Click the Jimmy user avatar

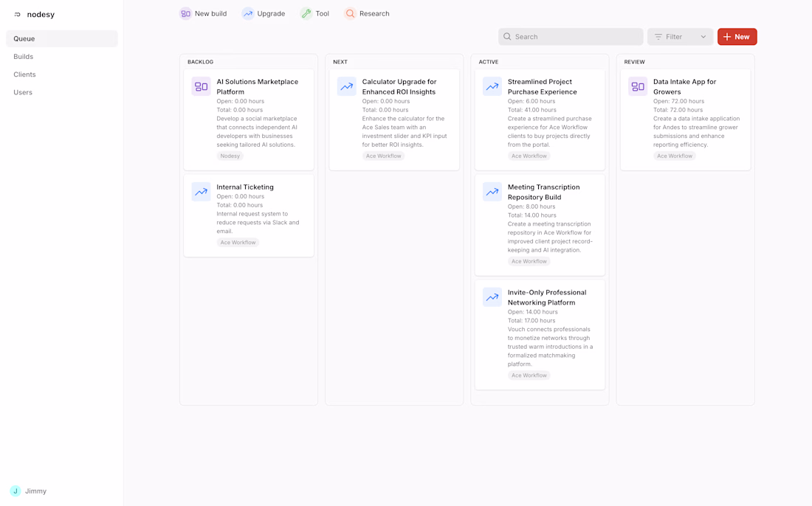[16, 491]
